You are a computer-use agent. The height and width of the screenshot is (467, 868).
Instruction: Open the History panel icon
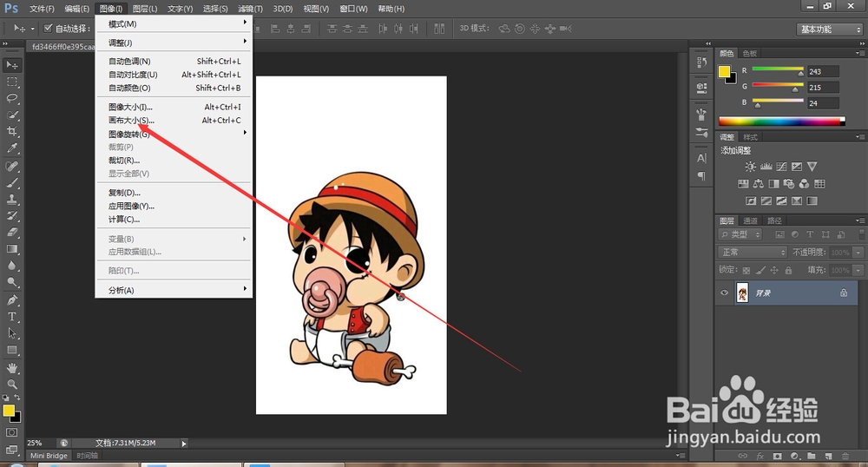[701, 62]
